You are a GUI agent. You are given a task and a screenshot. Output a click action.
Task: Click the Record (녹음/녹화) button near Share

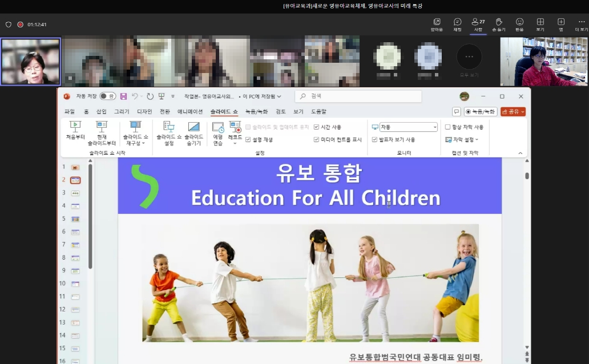pos(481,112)
